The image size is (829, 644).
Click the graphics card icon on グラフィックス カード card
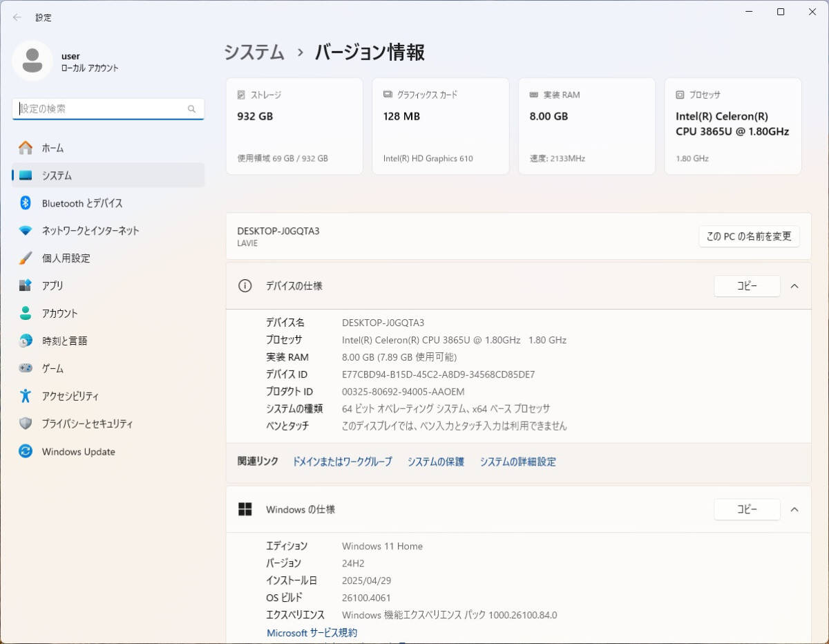[388, 95]
